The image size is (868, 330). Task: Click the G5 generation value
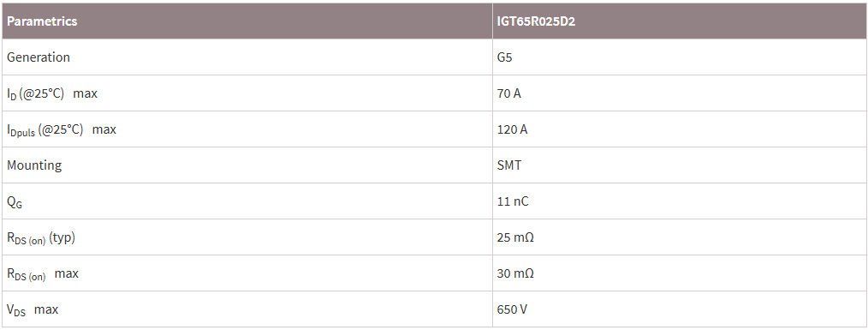(x=505, y=57)
